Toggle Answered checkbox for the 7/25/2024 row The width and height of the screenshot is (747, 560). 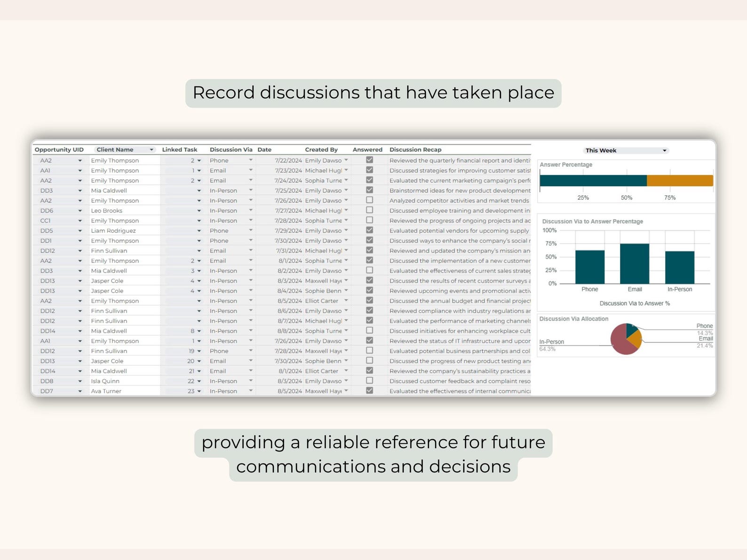[x=370, y=190]
